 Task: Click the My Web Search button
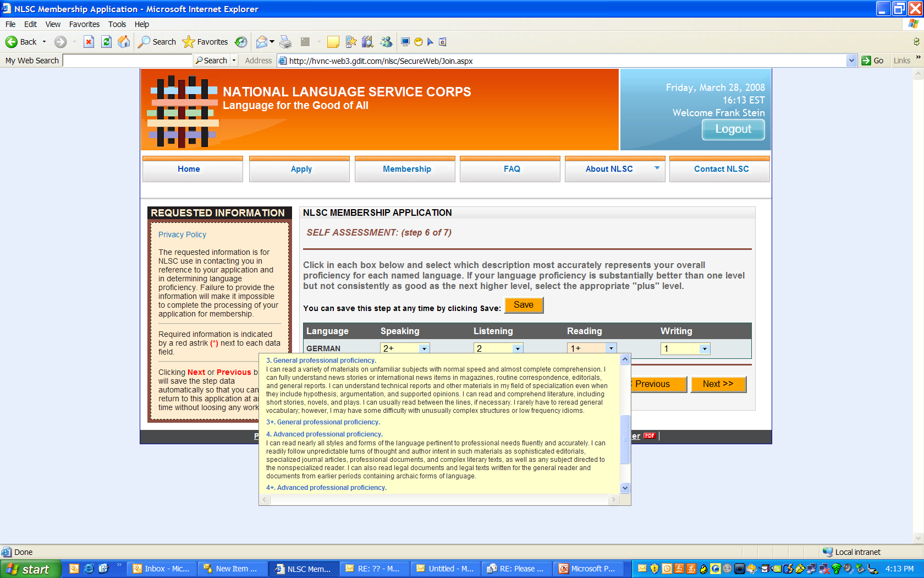pyautogui.click(x=212, y=61)
